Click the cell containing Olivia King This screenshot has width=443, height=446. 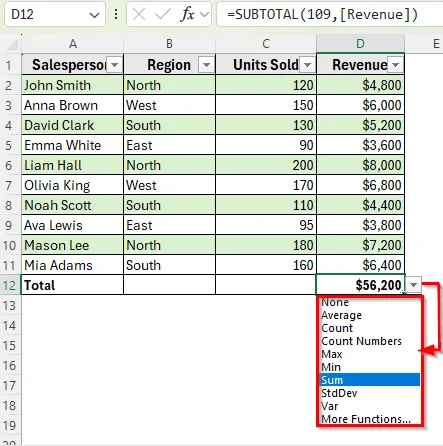73,185
